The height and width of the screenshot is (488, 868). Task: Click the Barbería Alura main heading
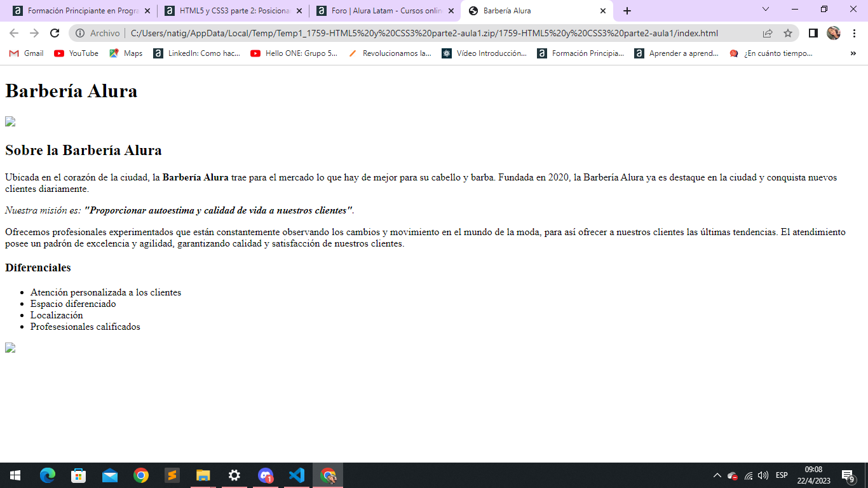(71, 91)
